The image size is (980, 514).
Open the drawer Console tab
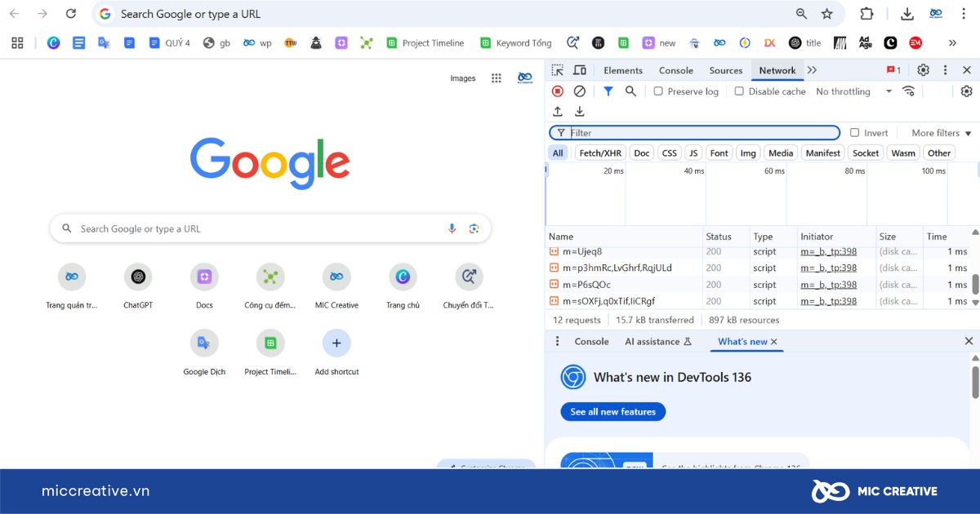coord(592,341)
